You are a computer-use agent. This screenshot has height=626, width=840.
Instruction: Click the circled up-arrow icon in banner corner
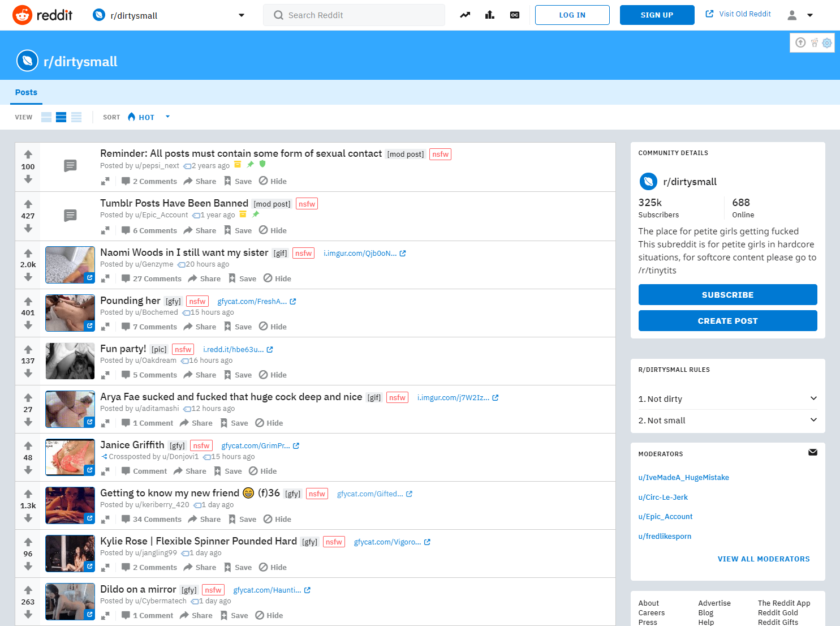pos(800,42)
